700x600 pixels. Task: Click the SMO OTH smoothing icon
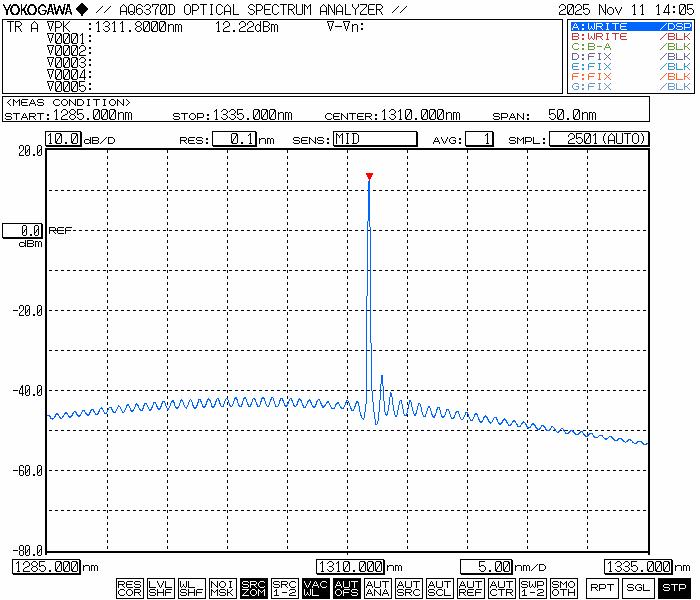pyautogui.click(x=563, y=588)
